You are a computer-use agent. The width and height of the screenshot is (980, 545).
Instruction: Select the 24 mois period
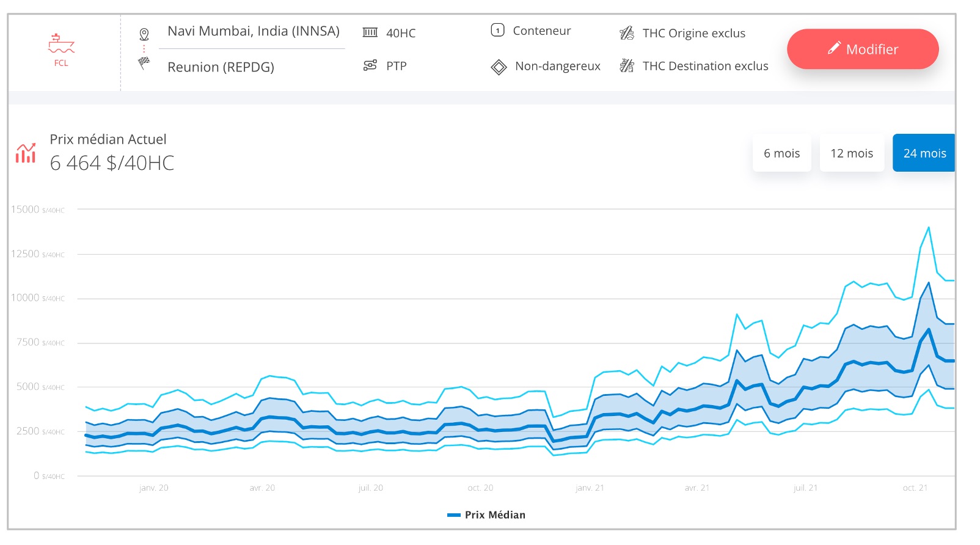tap(924, 153)
